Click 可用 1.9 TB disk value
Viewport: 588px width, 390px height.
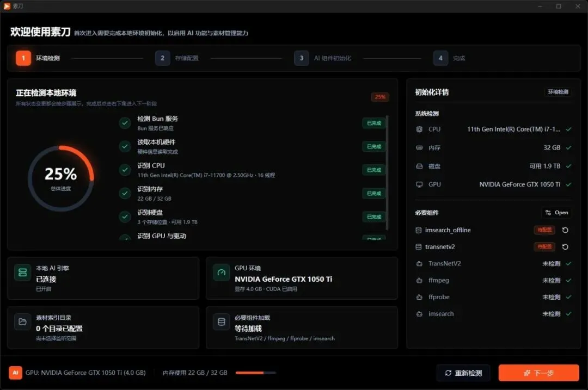click(x=545, y=166)
